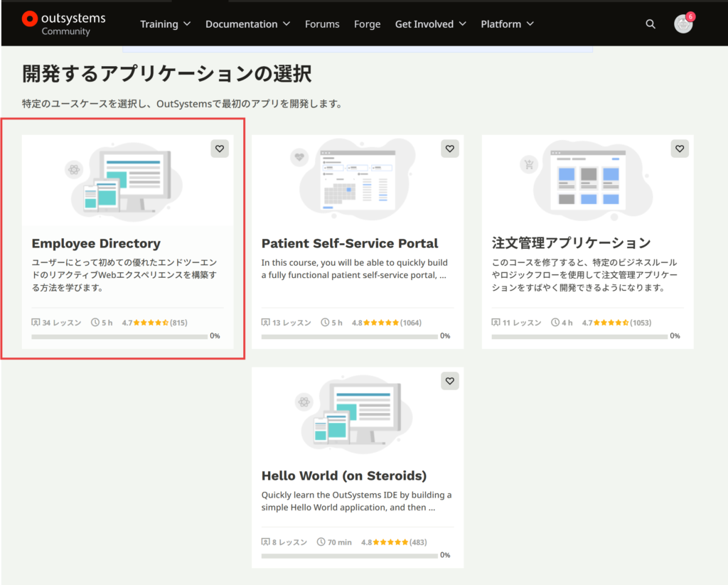Click Employee Directory progress bar
Image resolution: width=728 pixels, height=585 pixels.
pos(119,336)
